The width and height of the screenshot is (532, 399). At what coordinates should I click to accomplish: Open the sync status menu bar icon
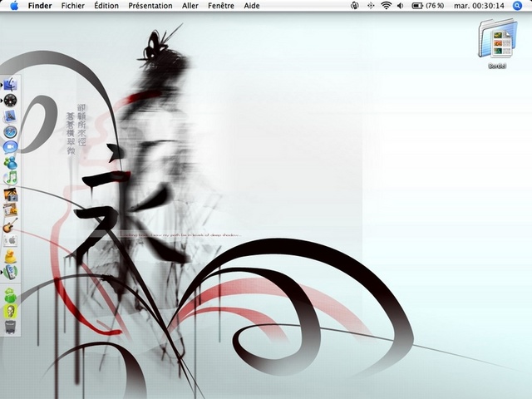355,6
